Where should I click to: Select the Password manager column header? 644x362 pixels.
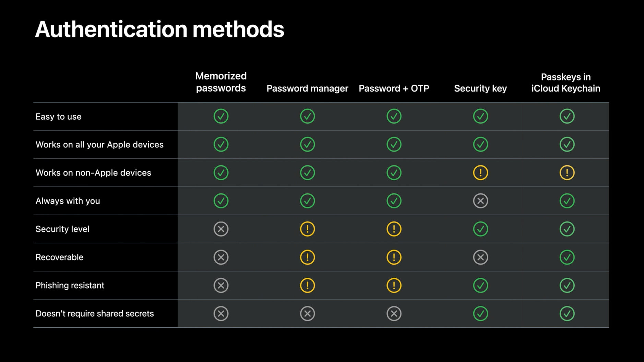(x=307, y=88)
